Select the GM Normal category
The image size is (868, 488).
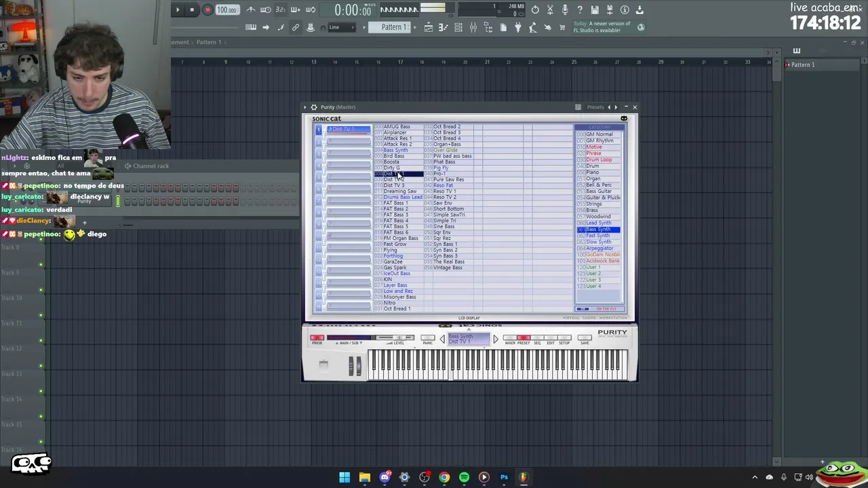599,134
